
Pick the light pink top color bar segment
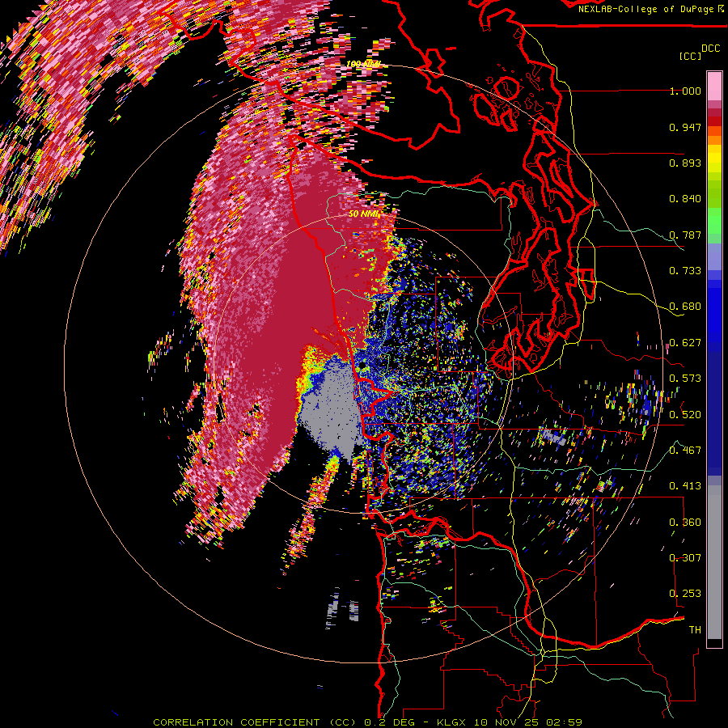(x=714, y=86)
